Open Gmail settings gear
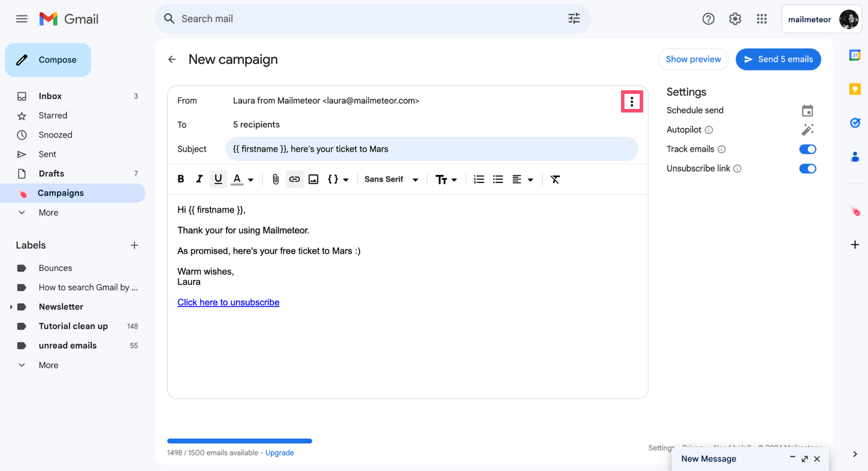The height and width of the screenshot is (471, 868). (x=735, y=19)
